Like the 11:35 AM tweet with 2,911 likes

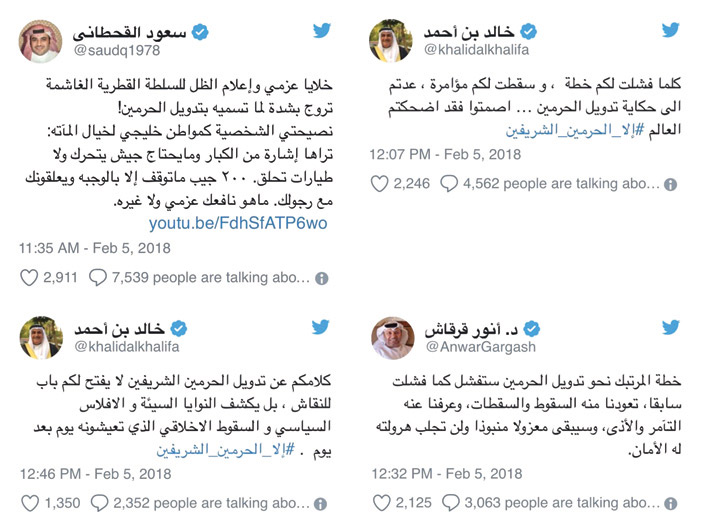[28, 279]
